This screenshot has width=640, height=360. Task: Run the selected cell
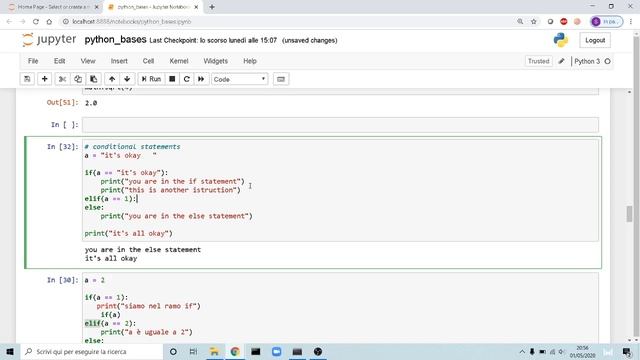151,79
